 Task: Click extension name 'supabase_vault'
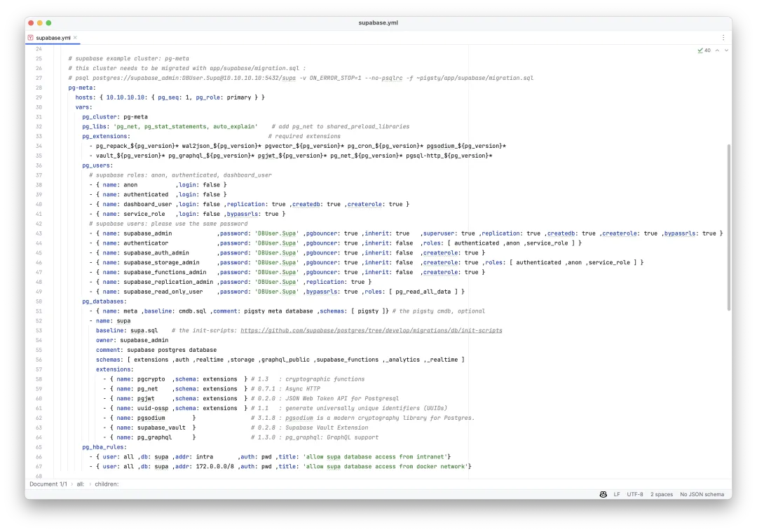[x=161, y=428]
